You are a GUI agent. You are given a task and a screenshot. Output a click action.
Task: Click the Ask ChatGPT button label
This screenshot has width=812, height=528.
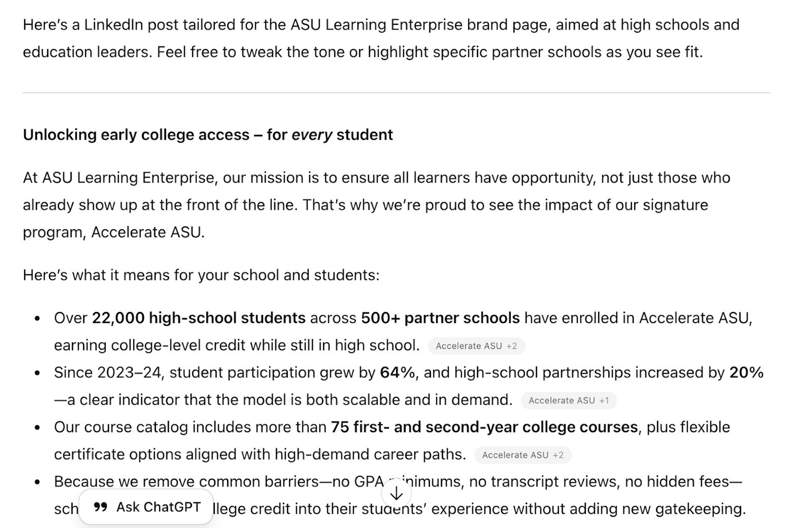[x=158, y=507]
